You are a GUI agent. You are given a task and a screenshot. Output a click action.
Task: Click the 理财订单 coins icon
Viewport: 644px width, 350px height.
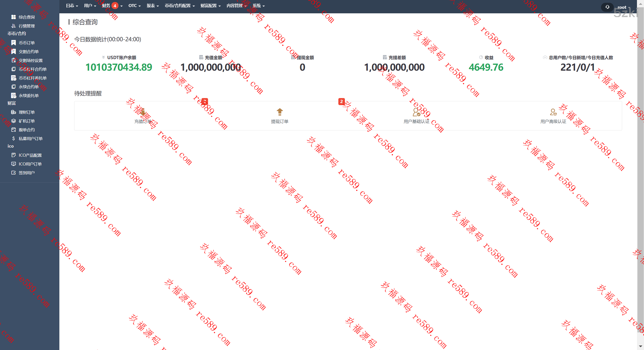point(14,112)
